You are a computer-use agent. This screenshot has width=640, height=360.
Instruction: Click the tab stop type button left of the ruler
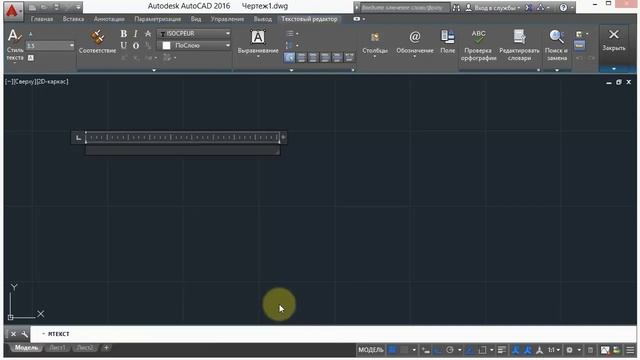pyautogui.click(x=78, y=138)
